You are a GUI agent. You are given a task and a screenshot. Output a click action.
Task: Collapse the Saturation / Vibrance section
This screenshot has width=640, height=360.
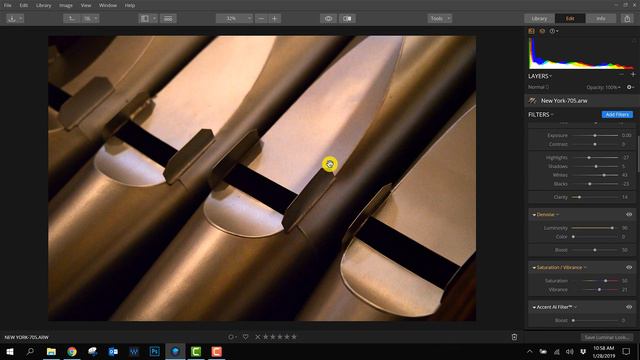click(534, 268)
